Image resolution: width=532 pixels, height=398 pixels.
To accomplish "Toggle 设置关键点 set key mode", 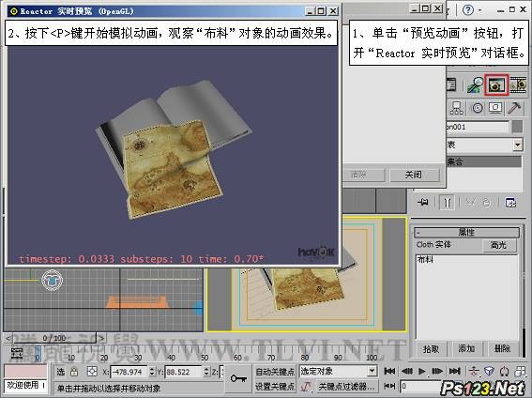I will pos(275,386).
